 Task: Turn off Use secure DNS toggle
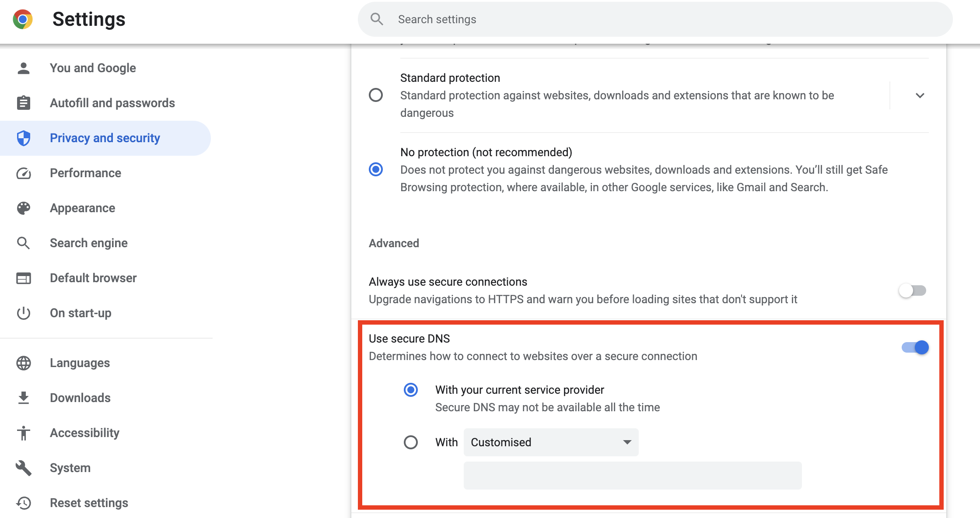coord(915,347)
